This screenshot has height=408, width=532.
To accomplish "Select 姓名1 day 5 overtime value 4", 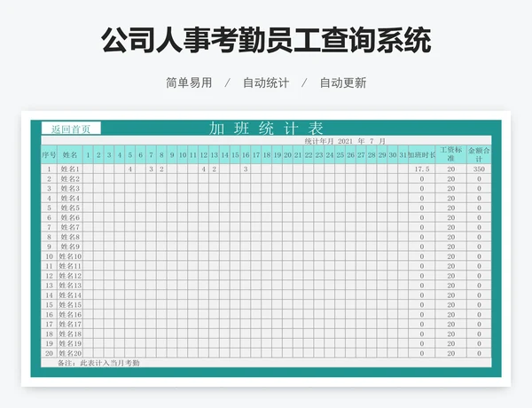I will click(130, 169).
